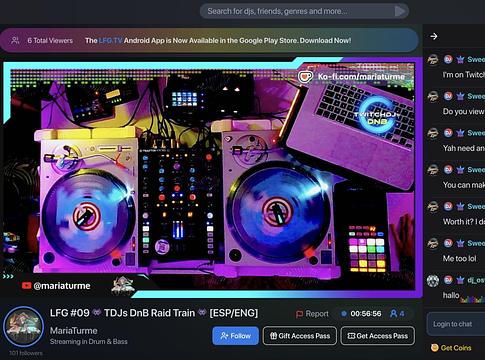Viewport: 485px width, 360px height.
Task: Click the stream title LFG #09
Action: pos(154,313)
